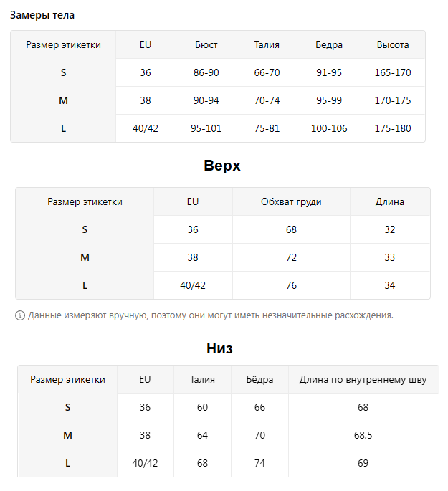448x491 pixels.
Task: Select the "Длина" header in Верх table
Action: click(390, 201)
